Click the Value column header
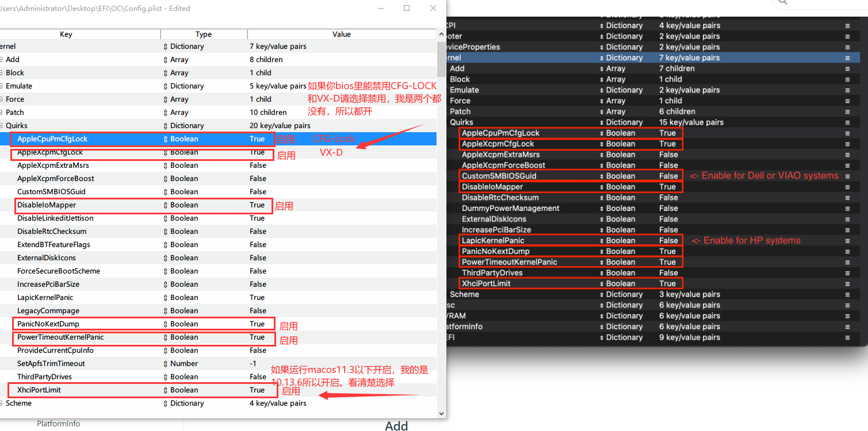 [x=342, y=34]
